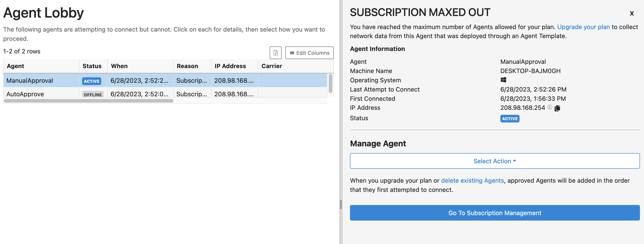The width and height of the screenshot is (644, 244).
Task: Click the ACTIVE status badge in details
Action: pyautogui.click(x=510, y=119)
